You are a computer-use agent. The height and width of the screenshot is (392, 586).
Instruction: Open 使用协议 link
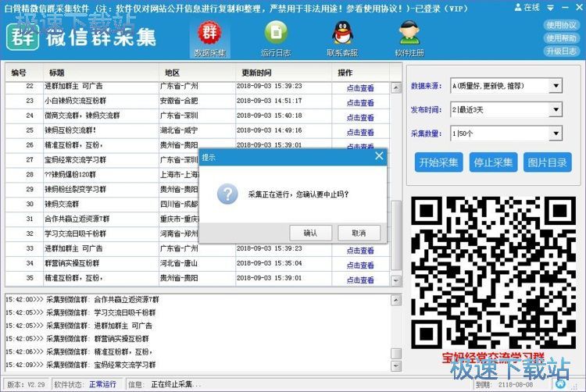561,25
